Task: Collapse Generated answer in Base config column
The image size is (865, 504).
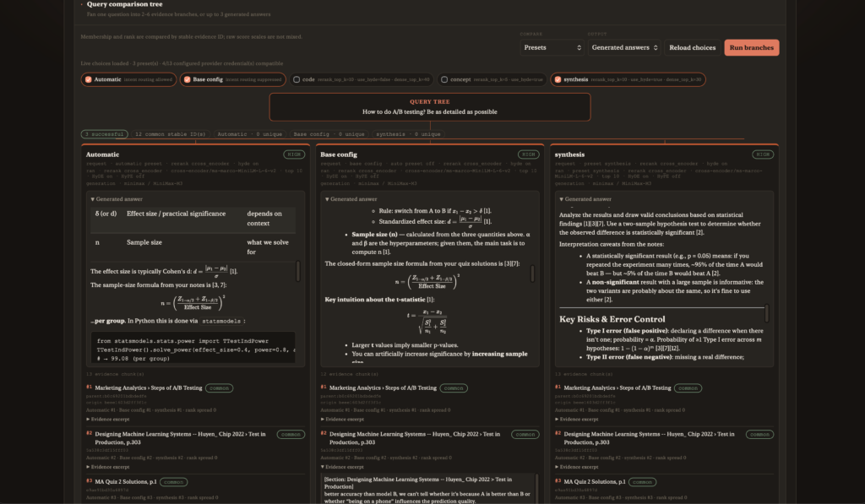Action: point(351,199)
